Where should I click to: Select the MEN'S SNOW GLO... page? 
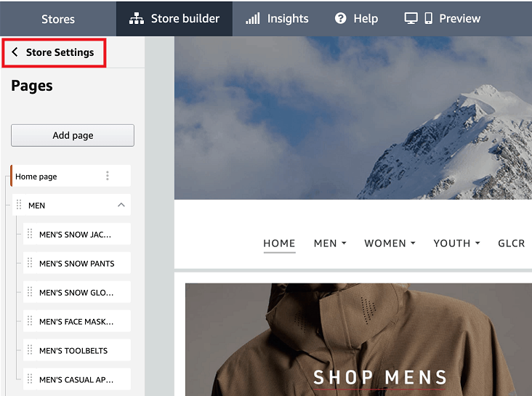(77, 292)
